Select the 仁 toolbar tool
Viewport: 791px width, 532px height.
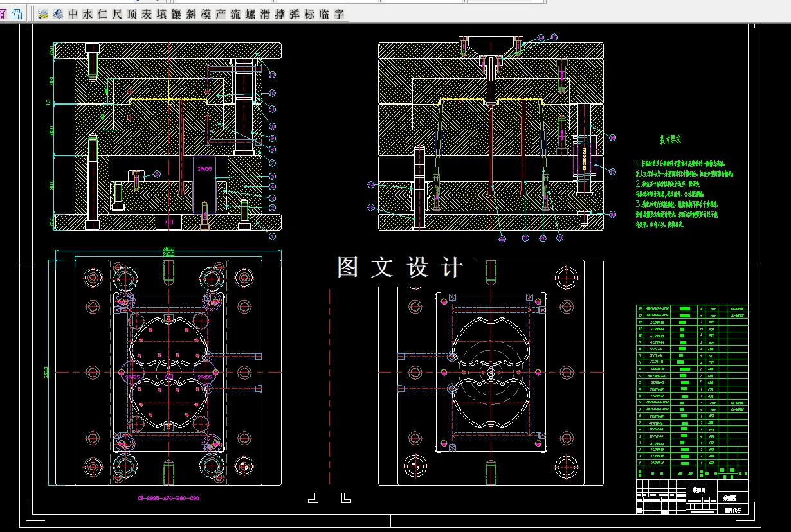click(x=102, y=13)
